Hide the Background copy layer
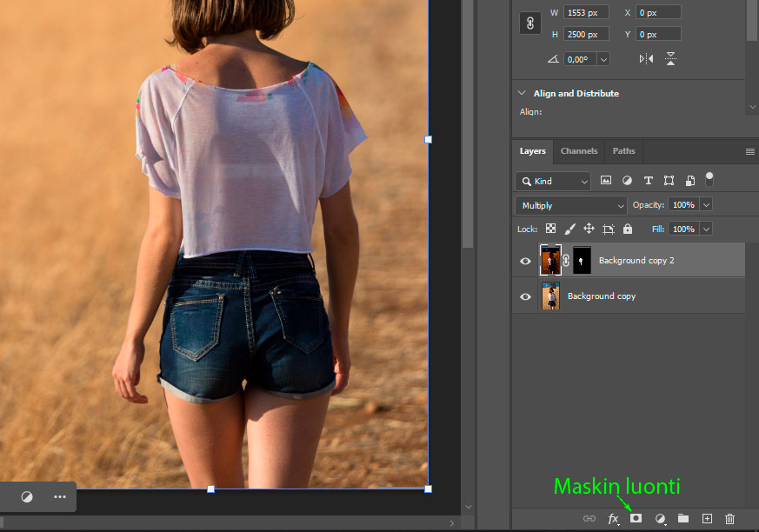Image resolution: width=759 pixels, height=532 pixels. pos(525,296)
